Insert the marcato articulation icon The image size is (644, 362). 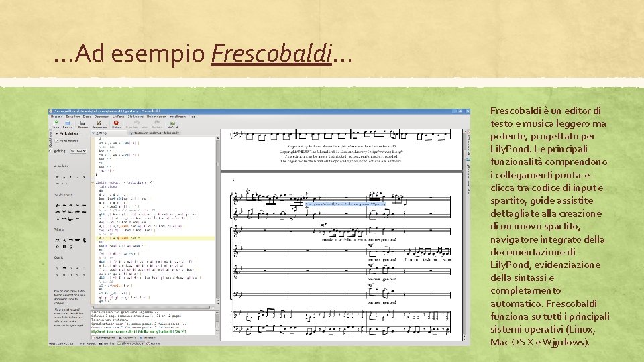pos(64,177)
